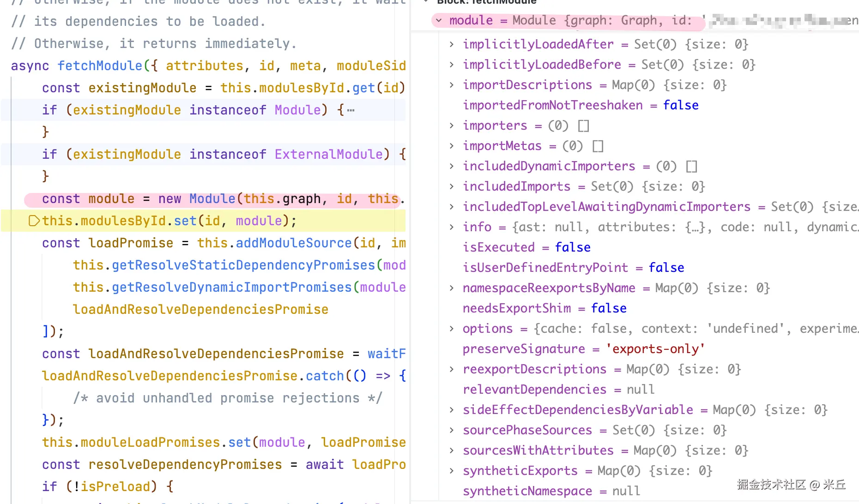Click the avoid unhandled promise rejections comment

tap(228, 398)
